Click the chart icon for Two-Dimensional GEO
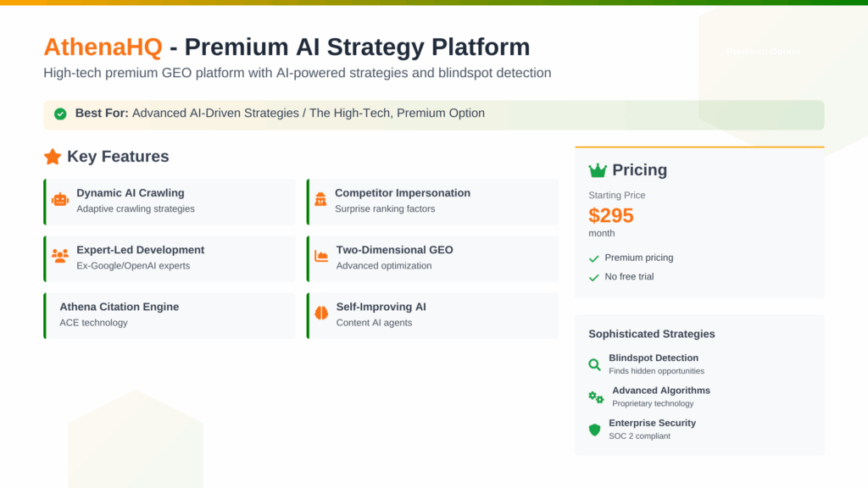 pyautogui.click(x=321, y=257)
